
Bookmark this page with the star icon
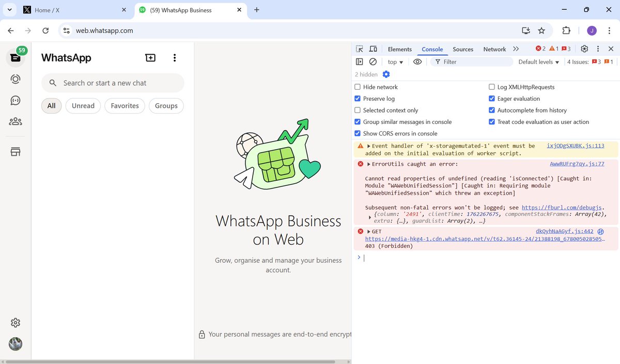[541, 30]
